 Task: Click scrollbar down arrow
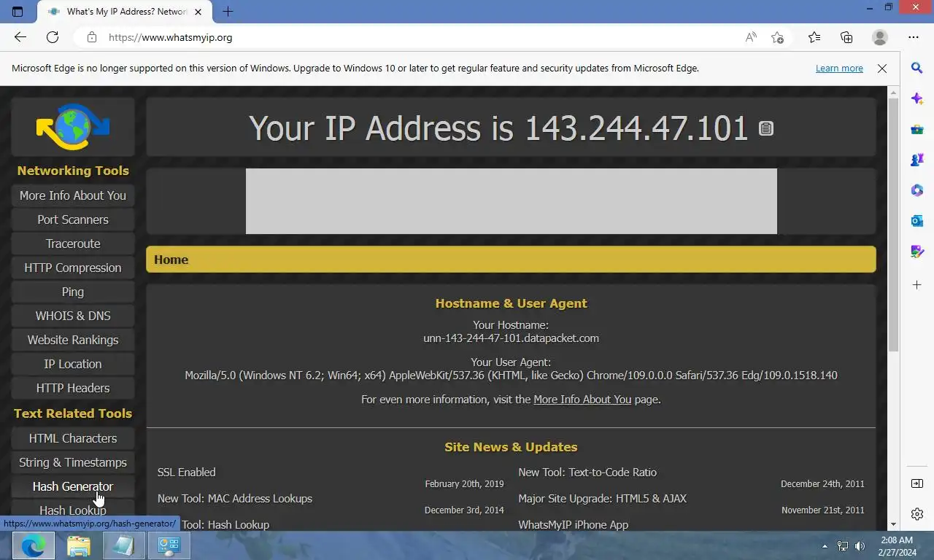pos(893,524)
